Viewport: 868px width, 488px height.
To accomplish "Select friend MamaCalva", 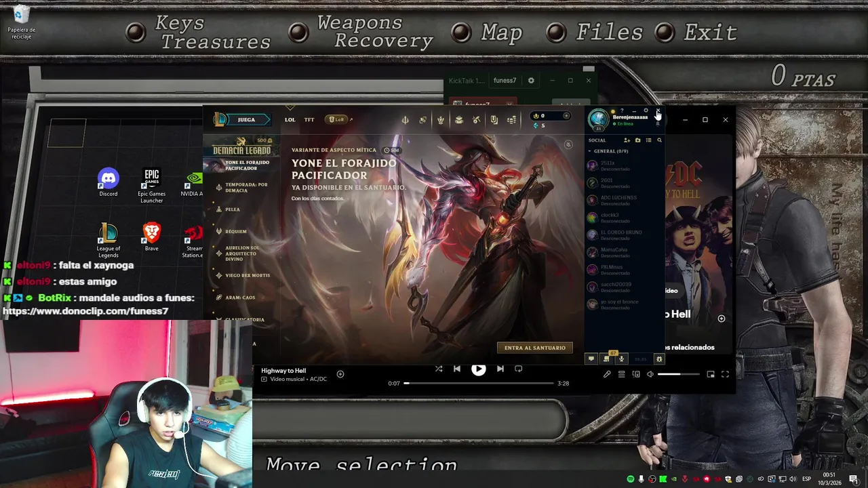I will 625,252.
